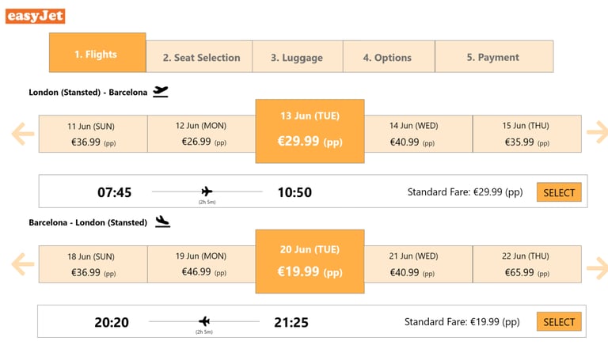Click the easyJet logo
The image size is (608, 364).
[x=35, y=16]
